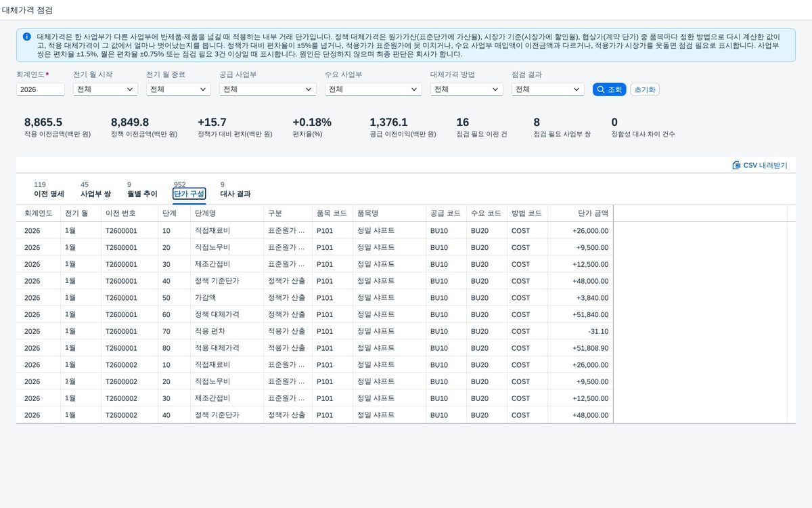The image size is (812, 508).
Task: Open the 대사 결과 tab
Action: click(x=235, y=194)
